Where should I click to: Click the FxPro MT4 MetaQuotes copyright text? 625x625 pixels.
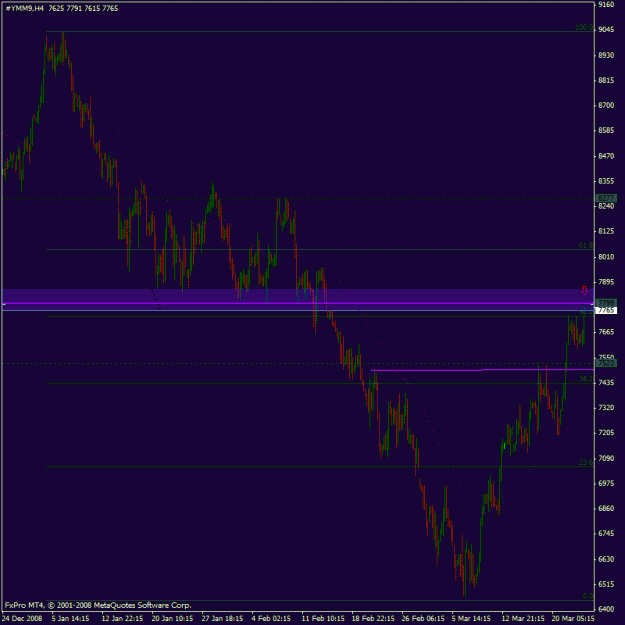tap(98, 605)
